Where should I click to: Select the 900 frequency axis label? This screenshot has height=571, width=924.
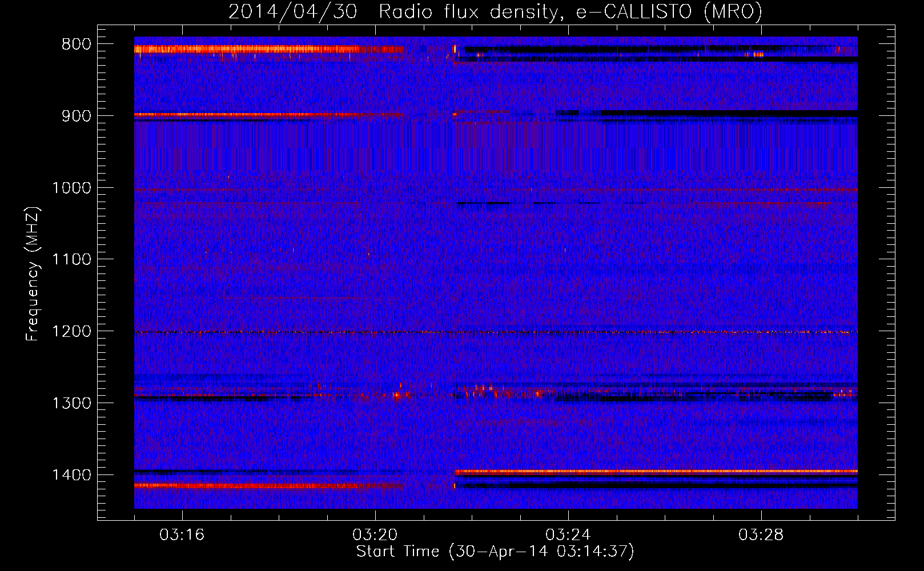(x=76, y=116)
